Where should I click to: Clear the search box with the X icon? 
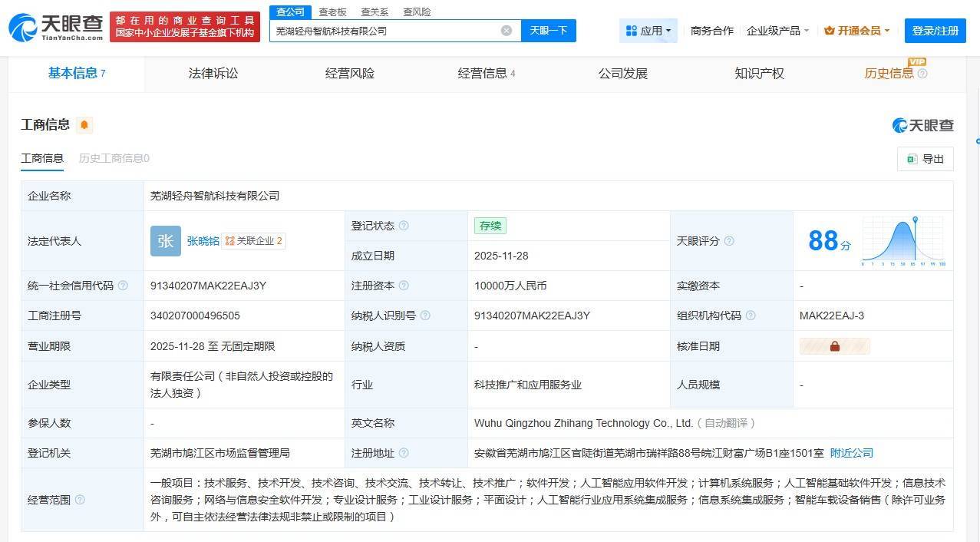505,30
